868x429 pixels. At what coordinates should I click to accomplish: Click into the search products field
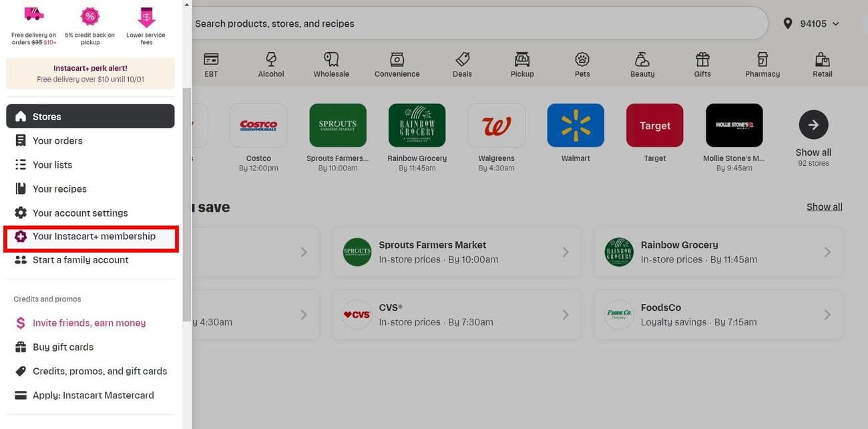467,23
